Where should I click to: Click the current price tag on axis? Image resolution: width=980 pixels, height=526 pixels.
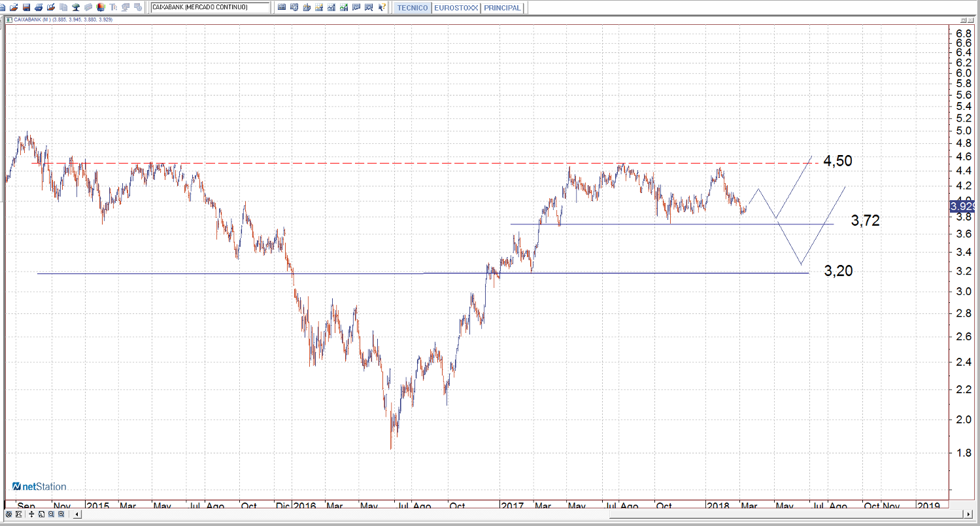coord(964,207)
